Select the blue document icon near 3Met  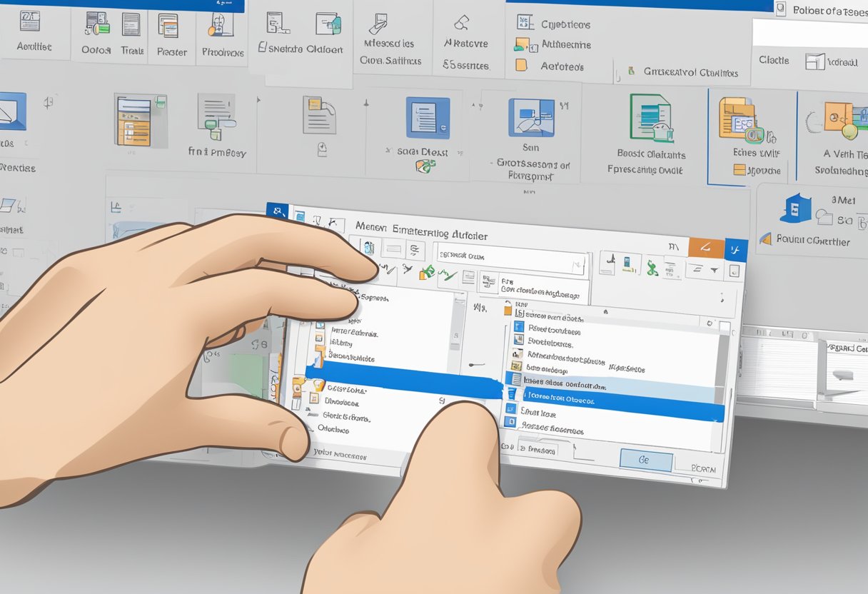[797, 207]
